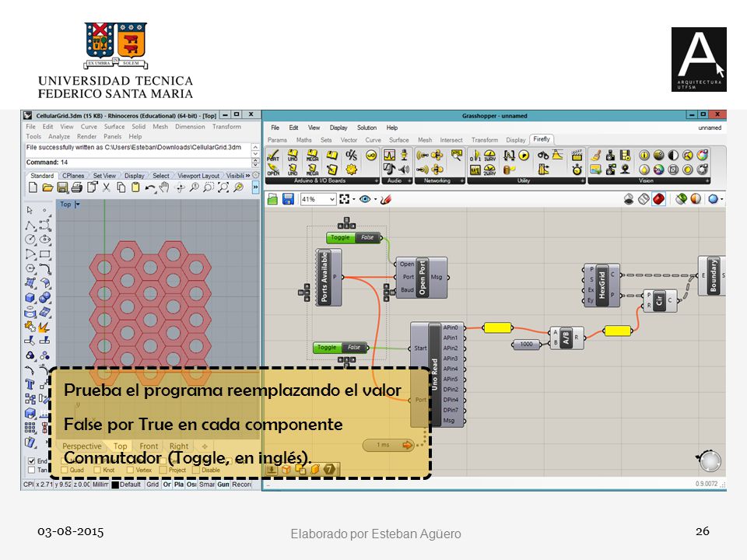This screenshot has height=560, width=747.
Task: Click the lower Toggle's False value near Uno Read
Action: (x=354, y=347)
